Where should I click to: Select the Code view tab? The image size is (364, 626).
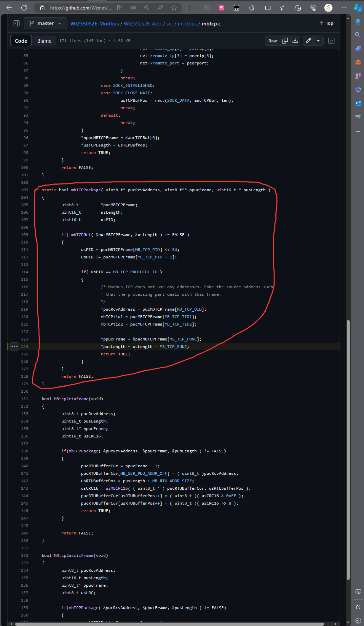(x=21, y=41)
